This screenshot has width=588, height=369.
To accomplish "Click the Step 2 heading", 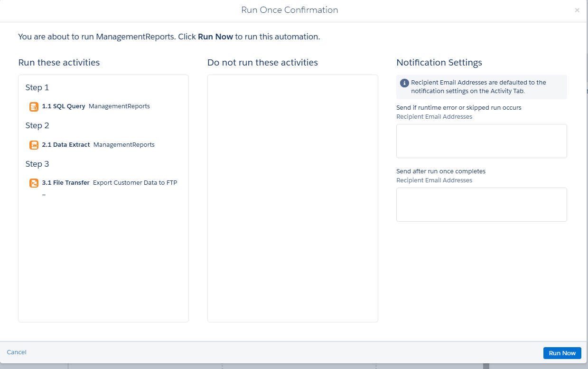I will coord(37,125).
